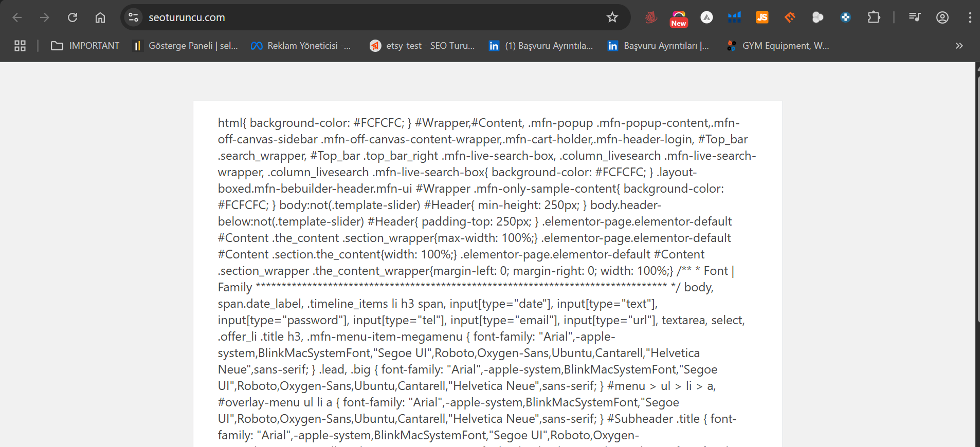Go back to the previous page
The width and height of the screenshot is (980, 447).
coord(17,17)
